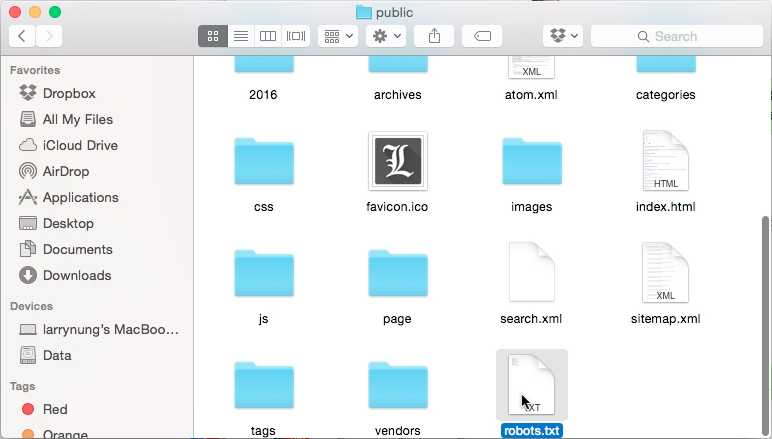The height and width of the screenshot is (439, 772).
Task: Select larrynung's MacBook device in sidebar
Action: click(96, 329)
